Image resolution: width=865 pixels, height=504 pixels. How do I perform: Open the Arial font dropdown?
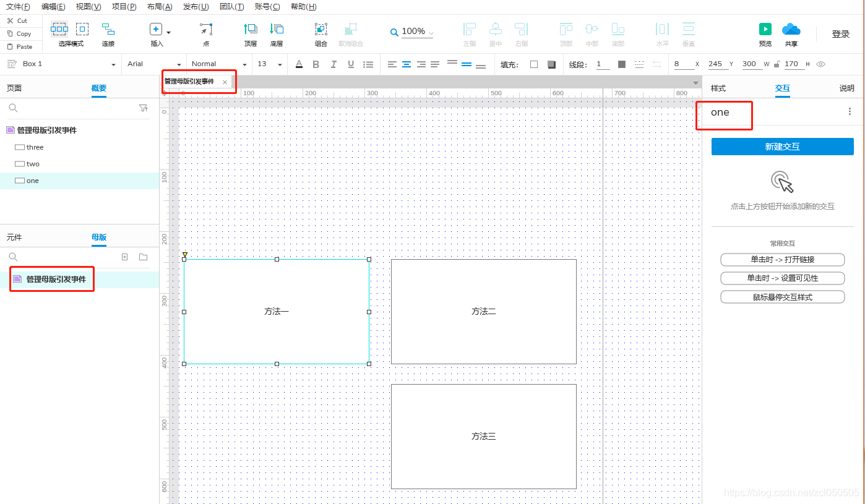tap(179, 65)
